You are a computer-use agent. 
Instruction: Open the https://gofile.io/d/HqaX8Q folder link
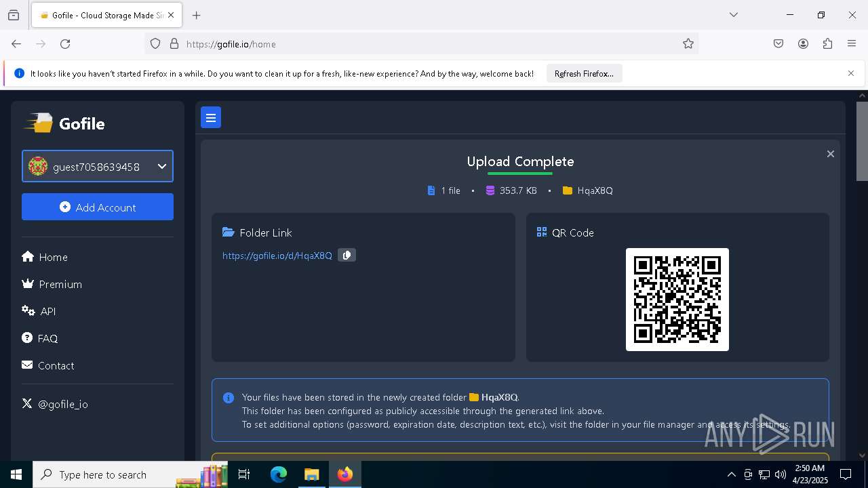277,256
